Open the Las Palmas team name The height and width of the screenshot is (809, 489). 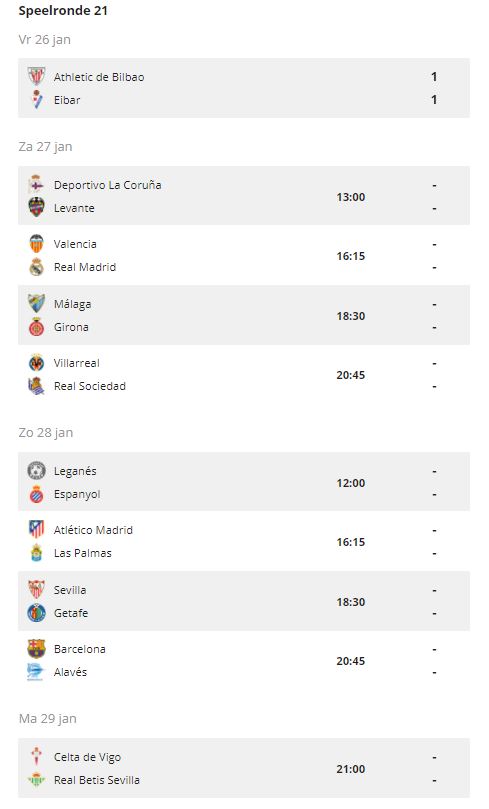pyautogui.click(x=83, y=553)
